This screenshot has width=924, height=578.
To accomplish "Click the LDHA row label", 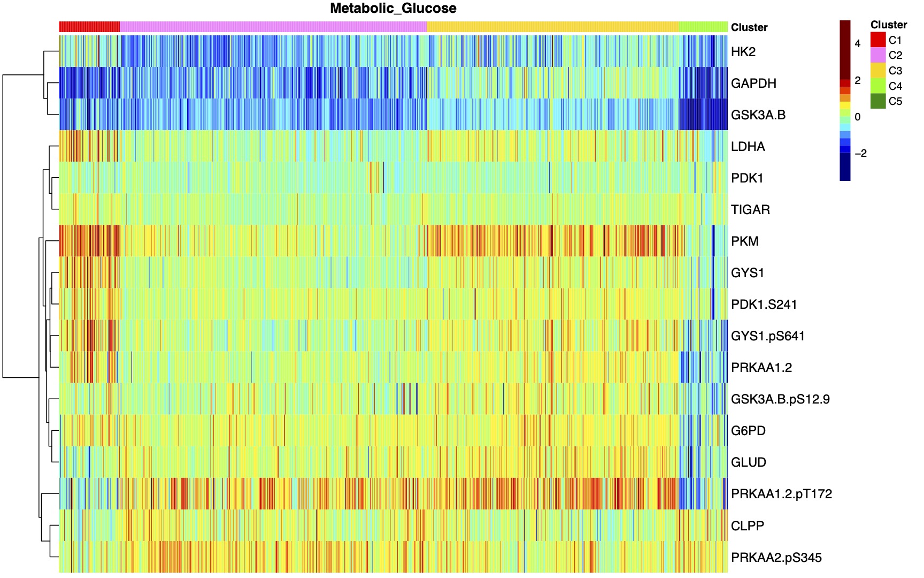I will coord(748,147).
